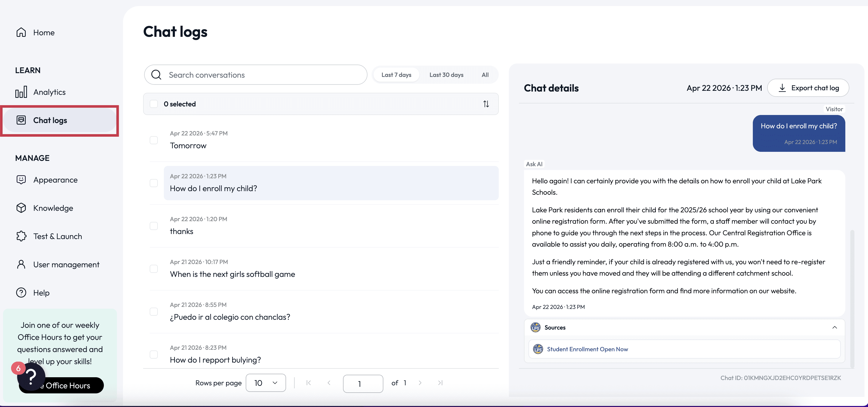Open the Knowledge cube icon
Screen dimensions: 868x407
(x=21, y=208)
